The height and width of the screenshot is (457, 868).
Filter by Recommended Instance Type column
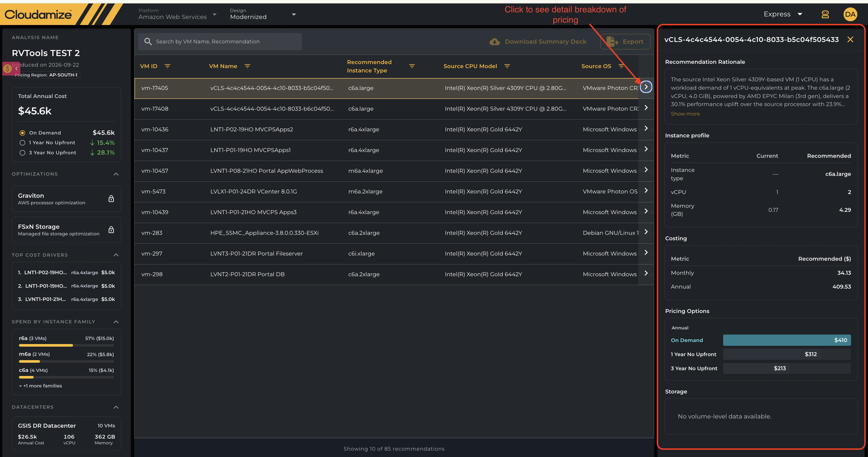click(412, 66)
